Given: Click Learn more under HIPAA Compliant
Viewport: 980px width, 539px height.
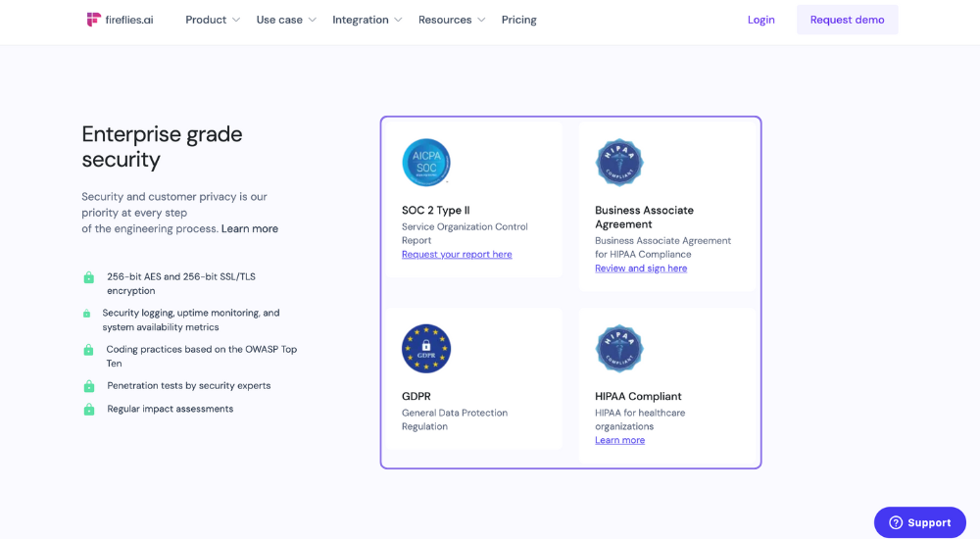Looking at the screenshot, I should [619, 440].
